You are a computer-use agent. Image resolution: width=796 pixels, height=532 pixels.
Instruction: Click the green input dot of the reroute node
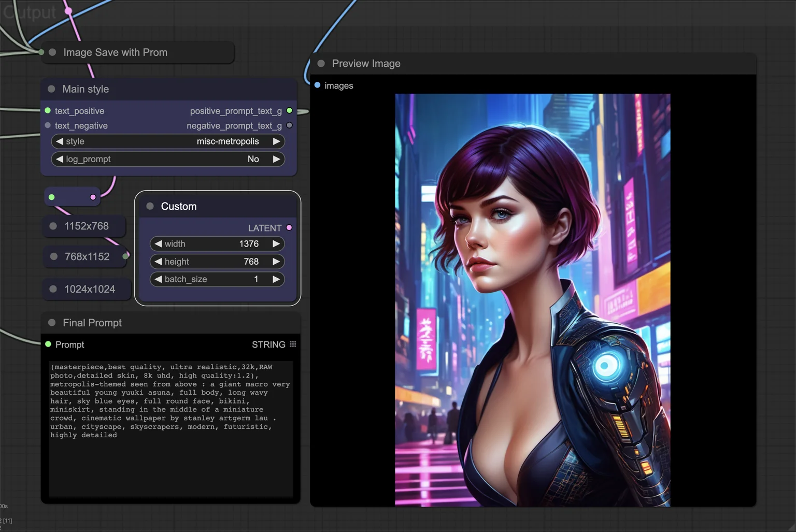click(51, 197)
